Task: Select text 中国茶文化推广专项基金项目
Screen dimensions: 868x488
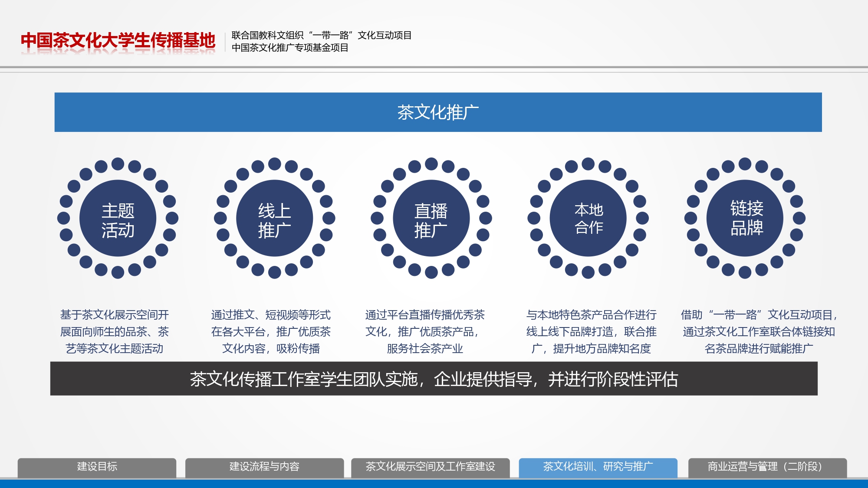Action: 290,48
